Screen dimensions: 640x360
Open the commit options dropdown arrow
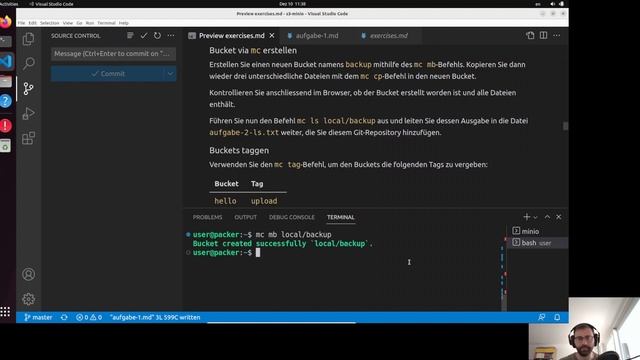coord(170,74)
